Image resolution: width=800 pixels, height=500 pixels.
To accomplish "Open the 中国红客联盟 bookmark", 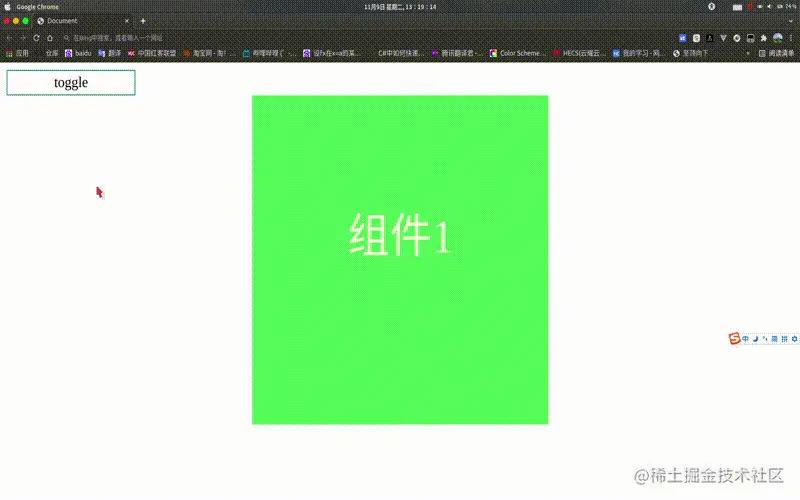I will coord(152,53).
